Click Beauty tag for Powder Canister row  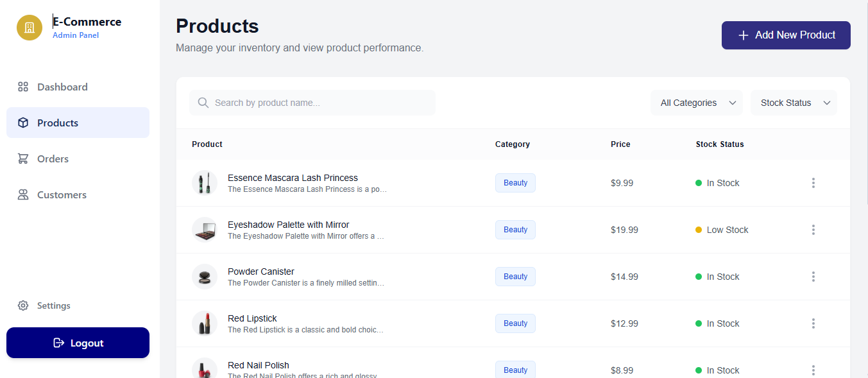click(515, 277)
